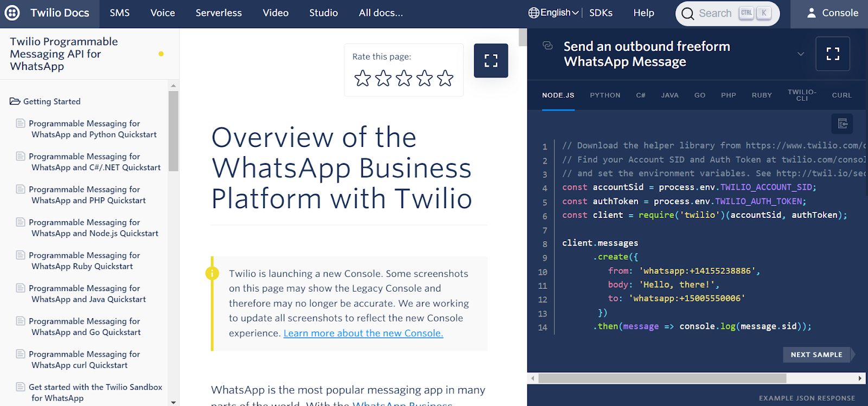The width and height of the screenshot is (868, 406).
Task: Click document icon beside Node.js Quickstart
Action: [21, 222]
